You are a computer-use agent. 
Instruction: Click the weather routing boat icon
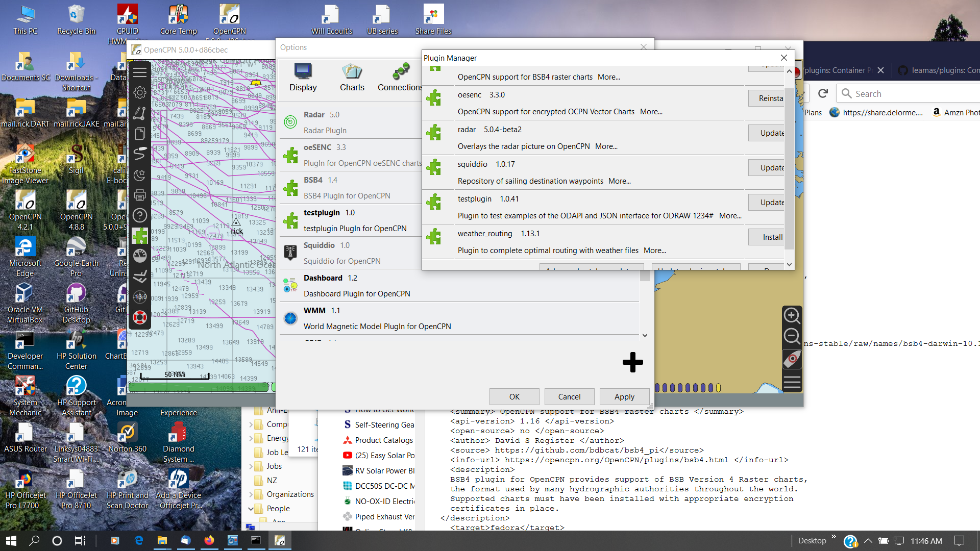[140, 276]
